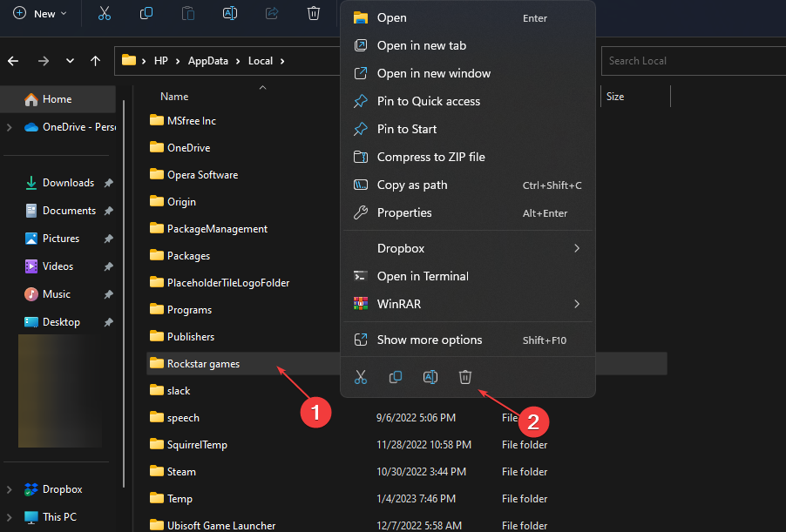The image size is (786, 532).
Task: Click the chevron after Local in the address bar
Action: tap(282, 61)
